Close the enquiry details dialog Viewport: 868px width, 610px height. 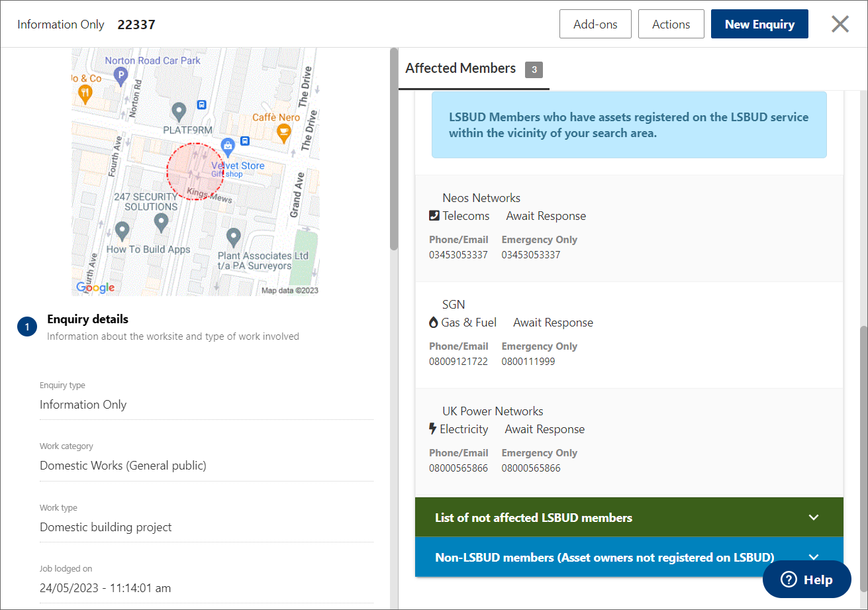(x=840, y=25)
